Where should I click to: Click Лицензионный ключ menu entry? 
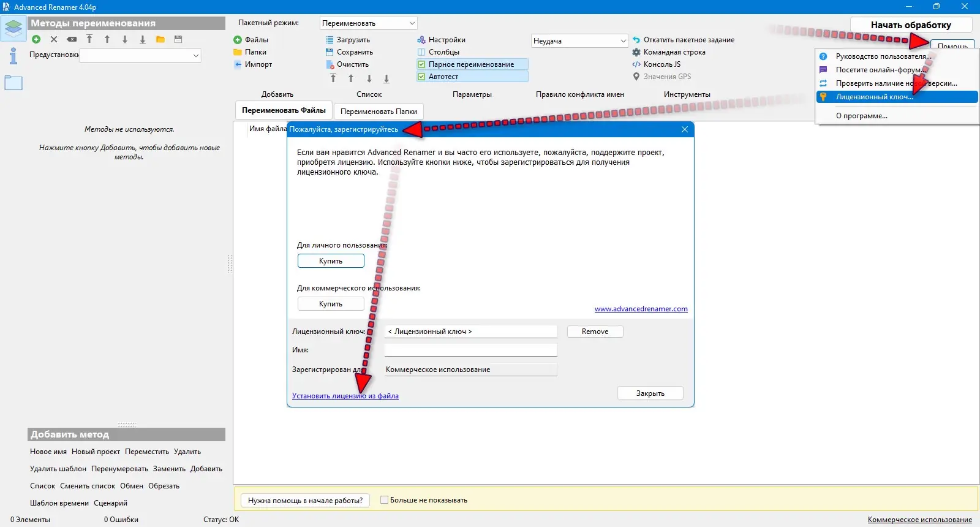[897, 97]
